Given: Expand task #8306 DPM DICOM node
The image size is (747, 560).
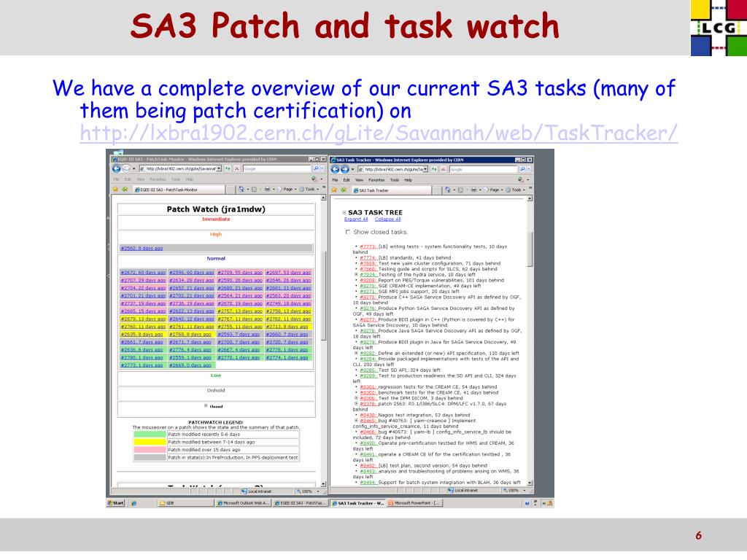Looking at the screenshot, I should [356, 398].
